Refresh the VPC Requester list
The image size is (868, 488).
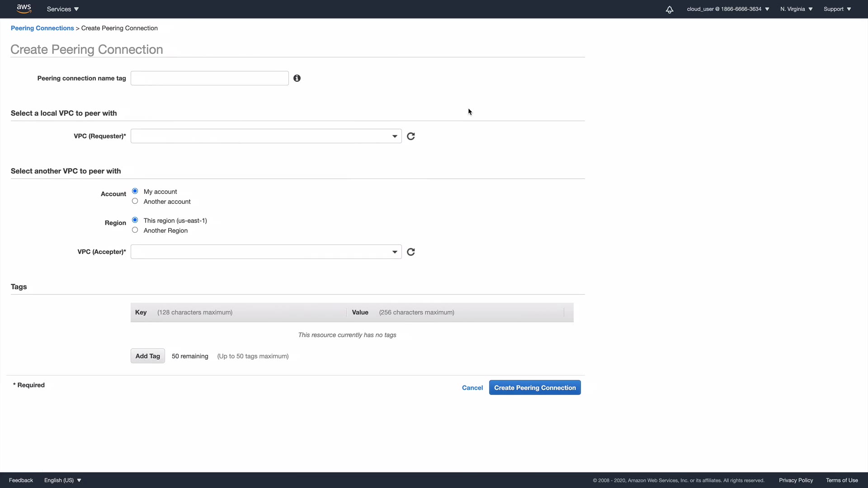(411, 136)
